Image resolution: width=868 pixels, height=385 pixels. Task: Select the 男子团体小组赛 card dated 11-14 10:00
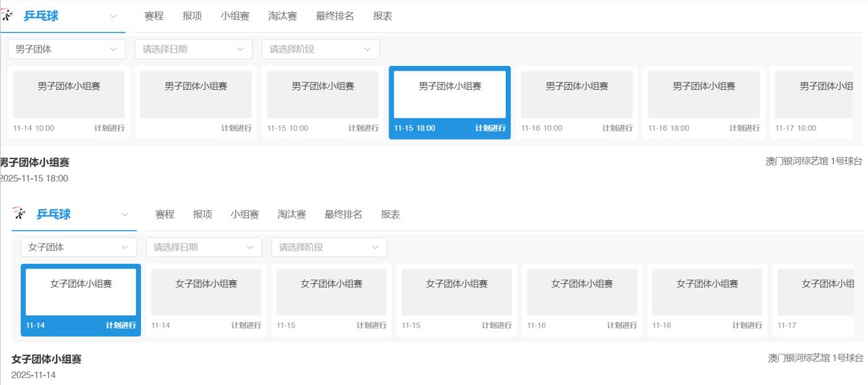click(69, 103)
